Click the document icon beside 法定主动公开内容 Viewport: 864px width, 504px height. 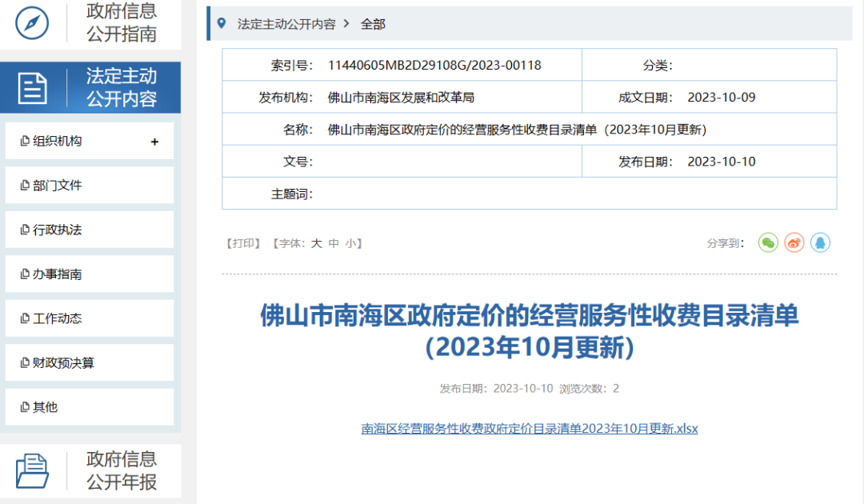click(x=32, y=88)
